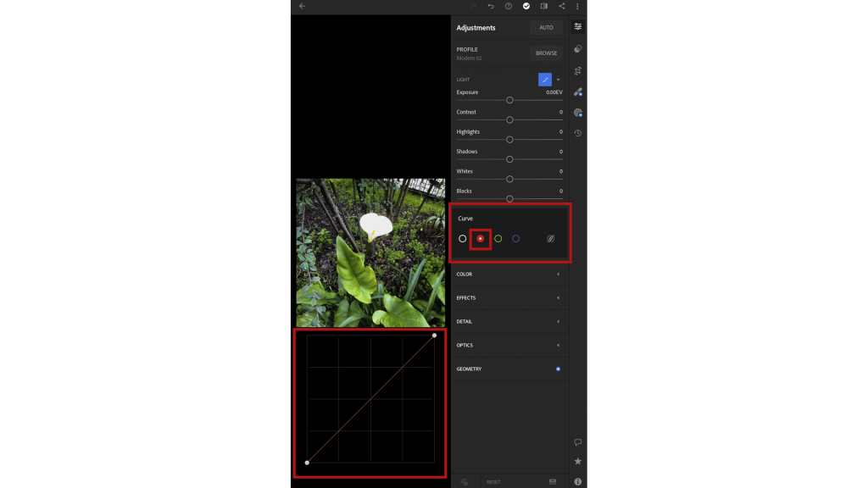Click the Whites slider handle
This screenshot has width=868, height=488.
pos(509,180)
